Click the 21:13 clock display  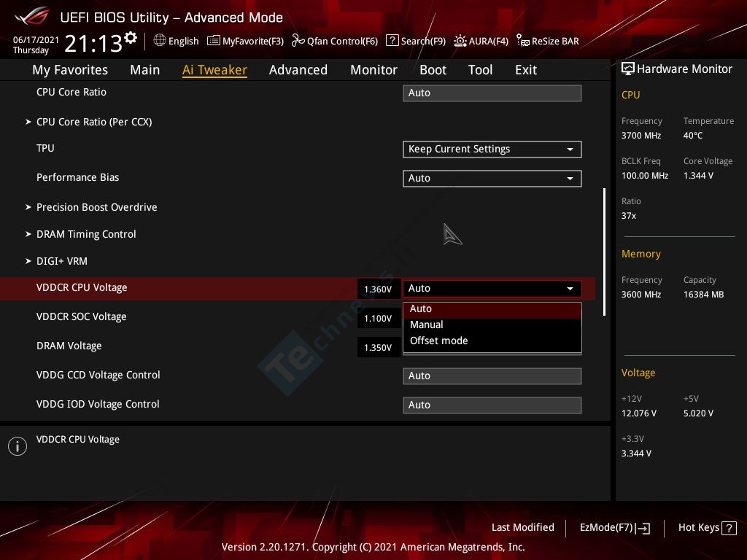[x=93, y=43]
